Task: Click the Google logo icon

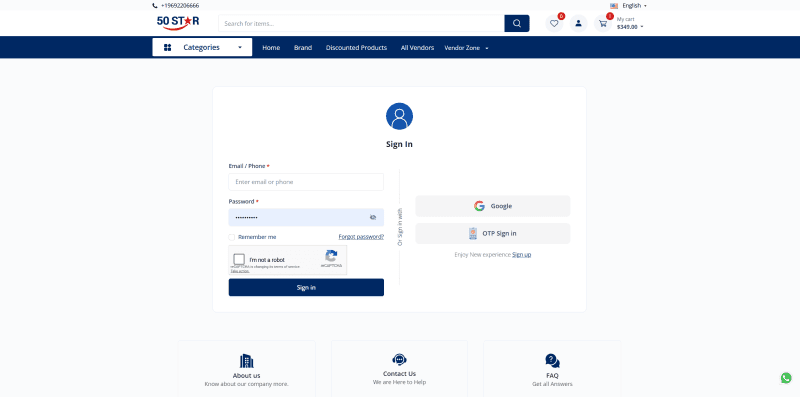Action: click(479, 206)
